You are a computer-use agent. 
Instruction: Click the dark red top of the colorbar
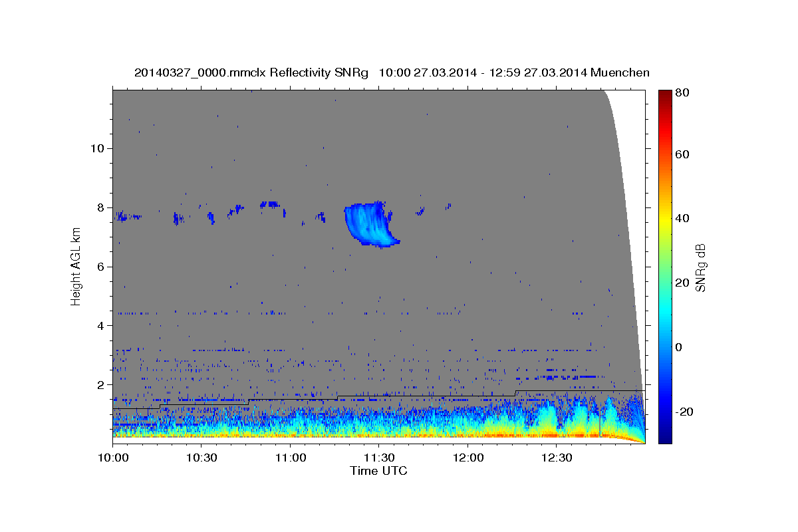coord(664,95)
